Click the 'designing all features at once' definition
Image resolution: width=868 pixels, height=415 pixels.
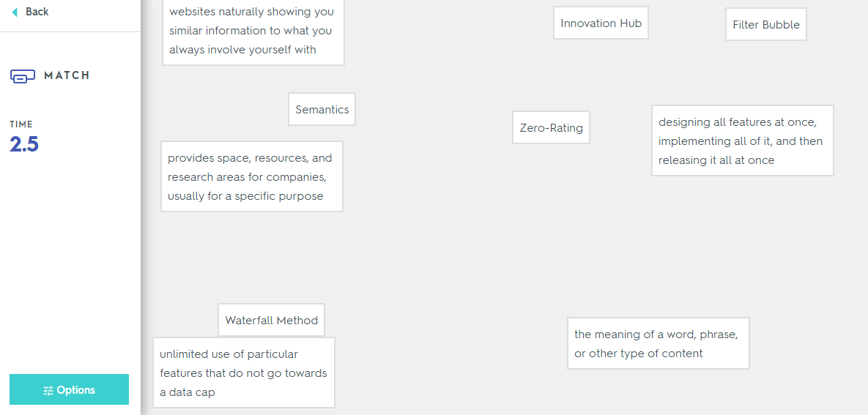click(742, 141)
